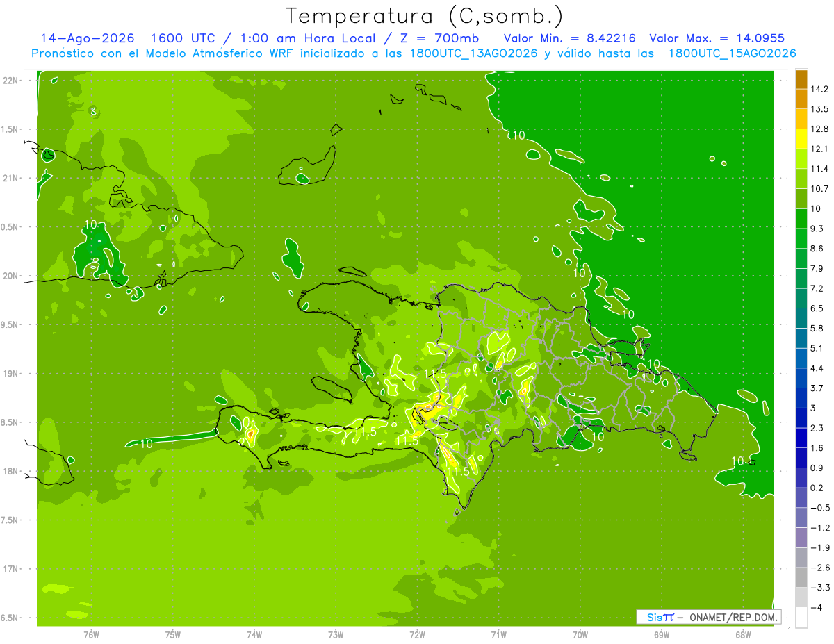The height and width of the screenshot is (644, 834).
Task: Click the "74W" longitude axis label
Action: point(254,635)
